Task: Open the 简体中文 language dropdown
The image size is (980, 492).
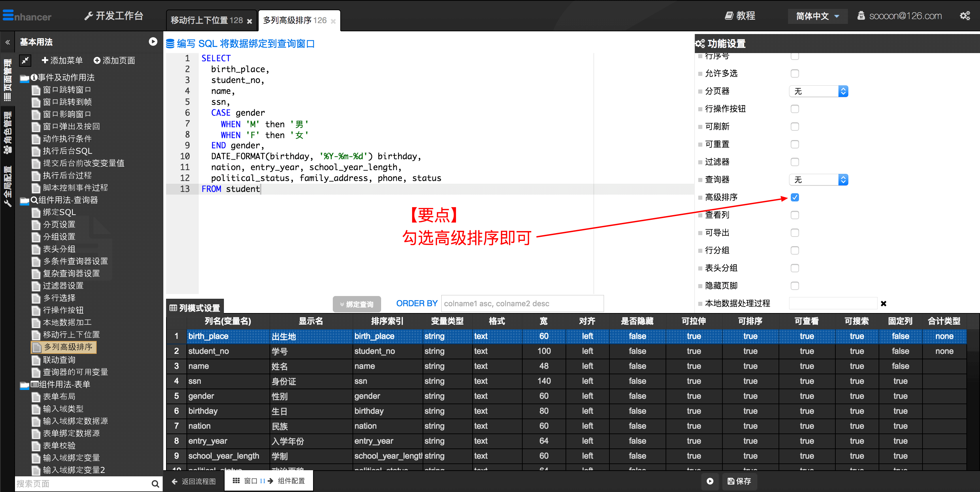Action: [x=817, y=16]
